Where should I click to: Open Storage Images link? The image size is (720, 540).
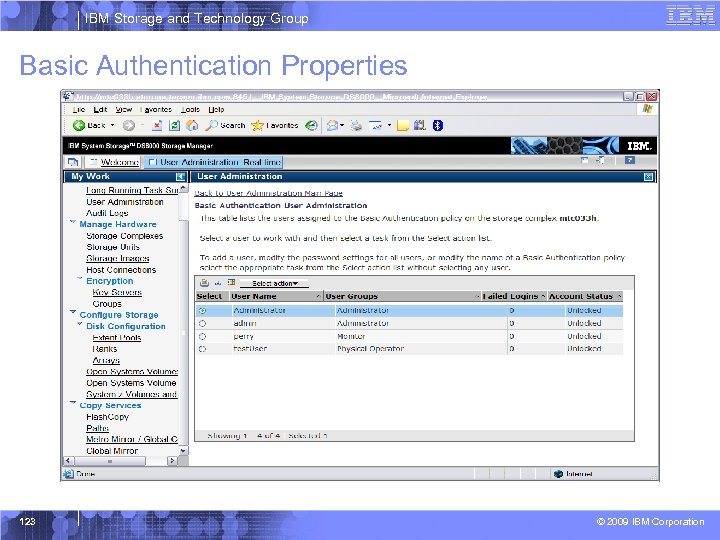coord(118,259)
